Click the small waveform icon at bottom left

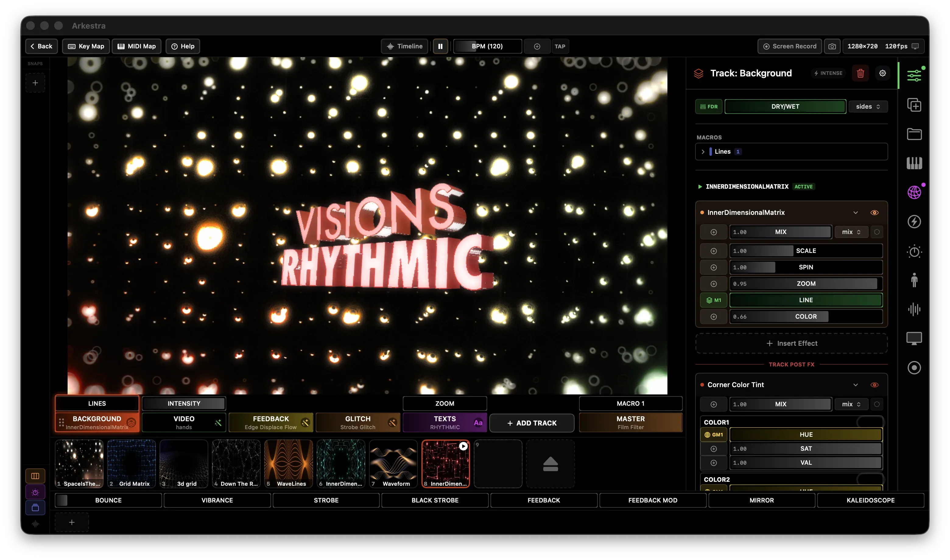click(x=35, y=524)
